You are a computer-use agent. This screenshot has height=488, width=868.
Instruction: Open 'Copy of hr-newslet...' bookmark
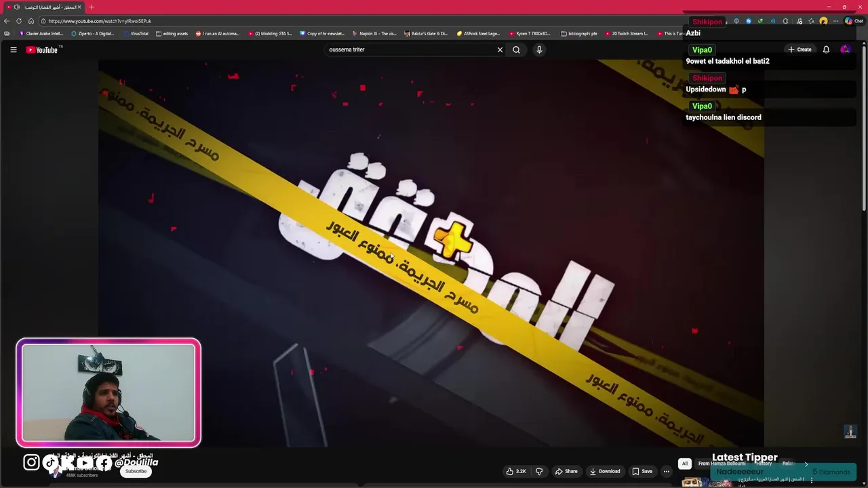click(x=322, y=33)
